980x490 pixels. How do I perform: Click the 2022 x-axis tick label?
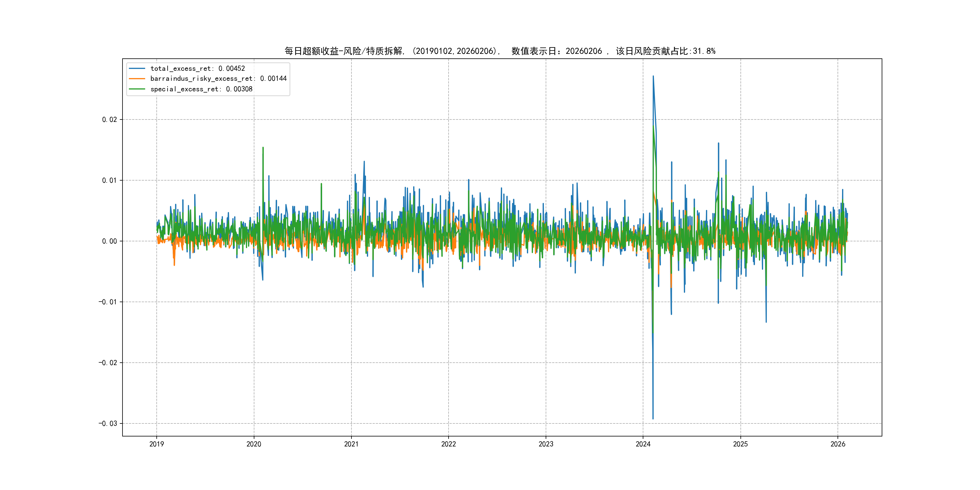pyautogui.click(x=449, y=444)
